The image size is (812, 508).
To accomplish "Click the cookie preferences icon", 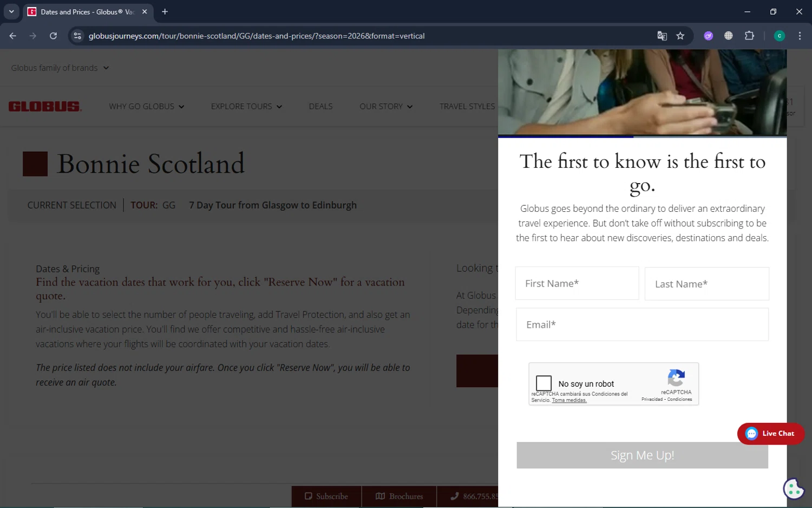I will coord(794,489).
